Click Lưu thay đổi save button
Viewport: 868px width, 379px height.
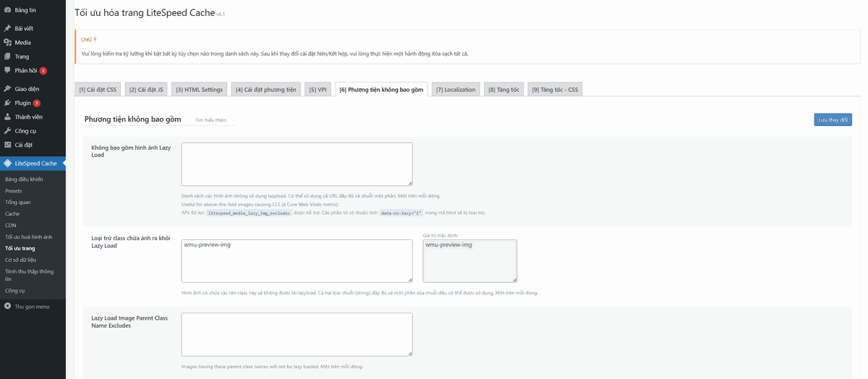coord(833,120)
